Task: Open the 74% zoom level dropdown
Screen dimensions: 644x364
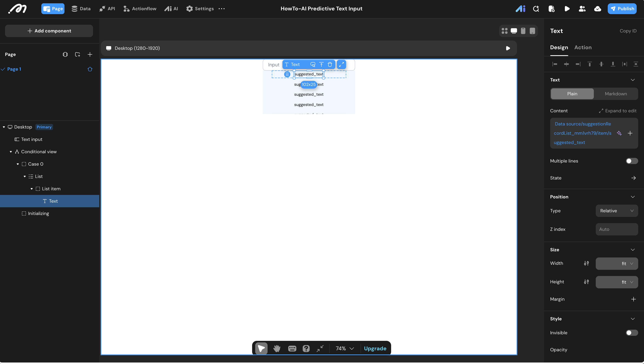Action: [345, 348]
